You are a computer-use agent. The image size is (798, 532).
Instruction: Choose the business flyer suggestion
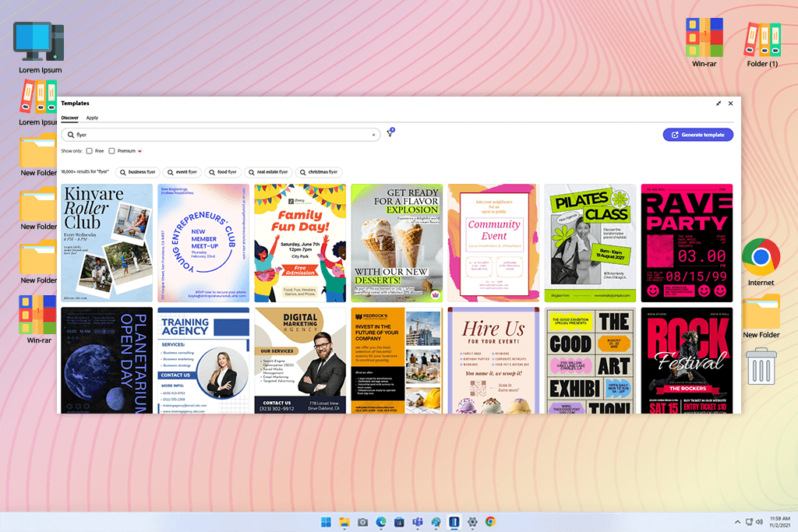point(137,172)
